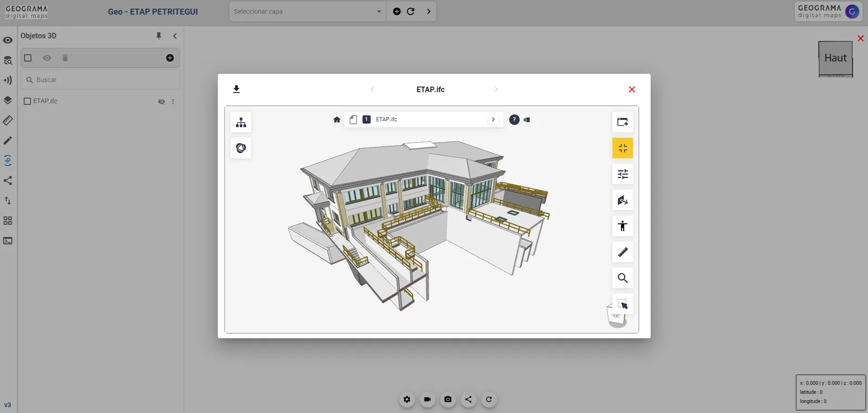Open the tape measure sidebar tool
The image size is (868, 413).
[x=8, y=120]
